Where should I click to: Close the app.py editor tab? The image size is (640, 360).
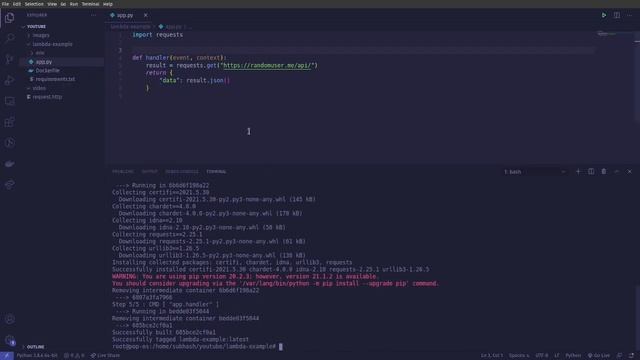click(x=146, y=15)
